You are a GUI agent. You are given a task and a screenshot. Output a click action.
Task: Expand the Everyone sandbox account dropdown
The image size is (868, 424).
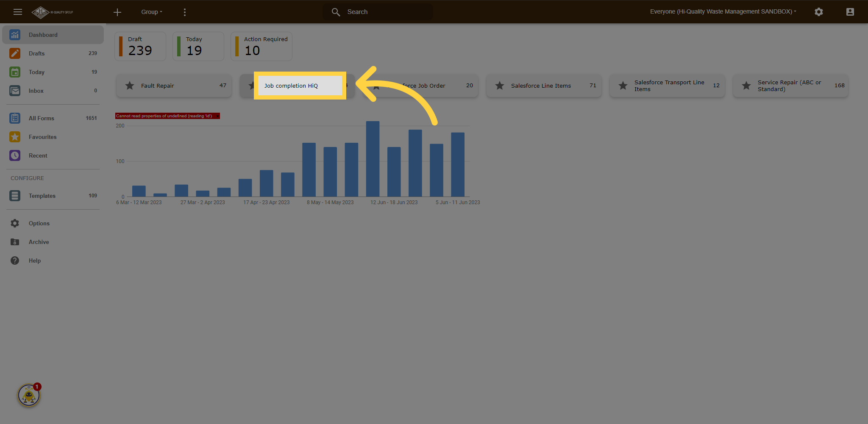pyautogui.click(x=723, y=11)
